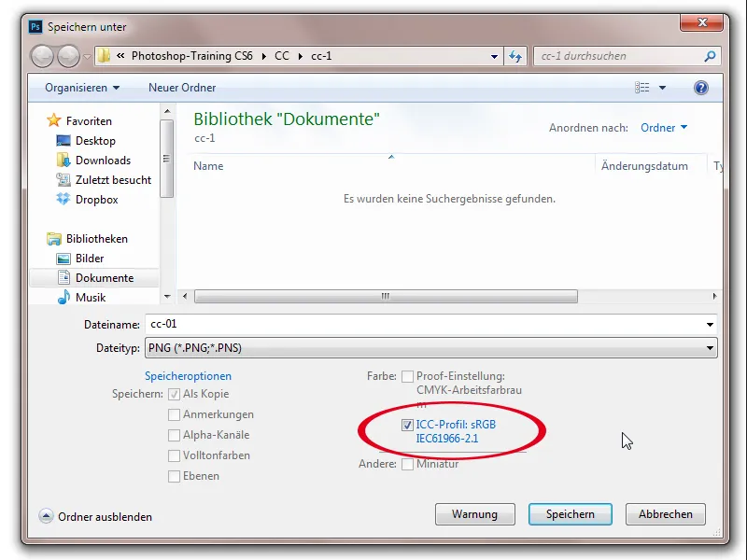
Task: Open Downloads in the sidebar
Action: [x=93, y=161]
